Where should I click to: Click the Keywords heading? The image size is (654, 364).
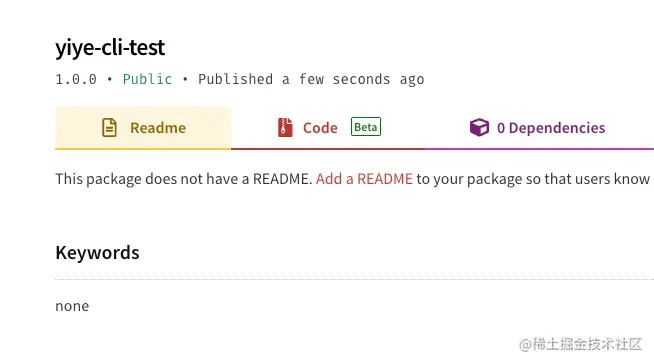click(97, 253)
